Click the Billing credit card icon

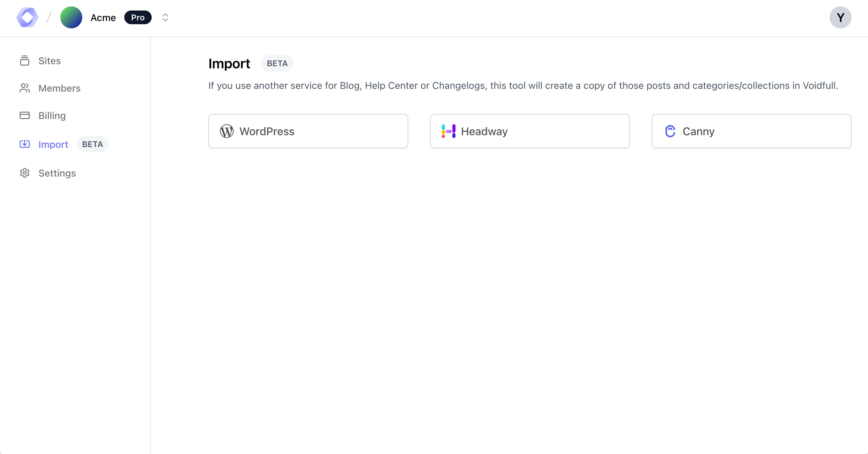(25, 116)
